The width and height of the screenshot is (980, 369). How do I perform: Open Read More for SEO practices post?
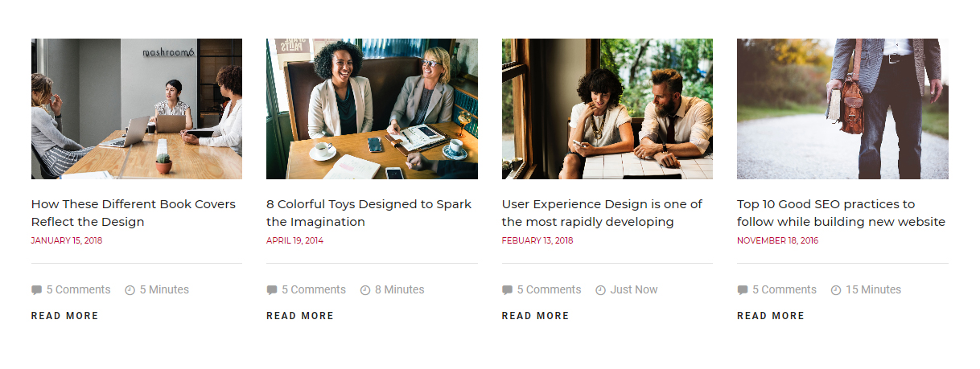point(771,316)
